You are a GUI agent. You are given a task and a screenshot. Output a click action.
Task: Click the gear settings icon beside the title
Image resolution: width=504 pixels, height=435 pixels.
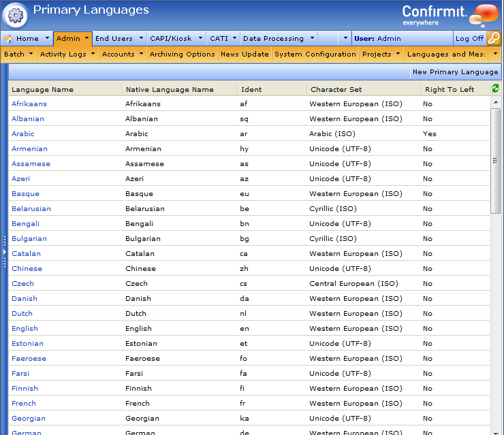tap(16, 15)
